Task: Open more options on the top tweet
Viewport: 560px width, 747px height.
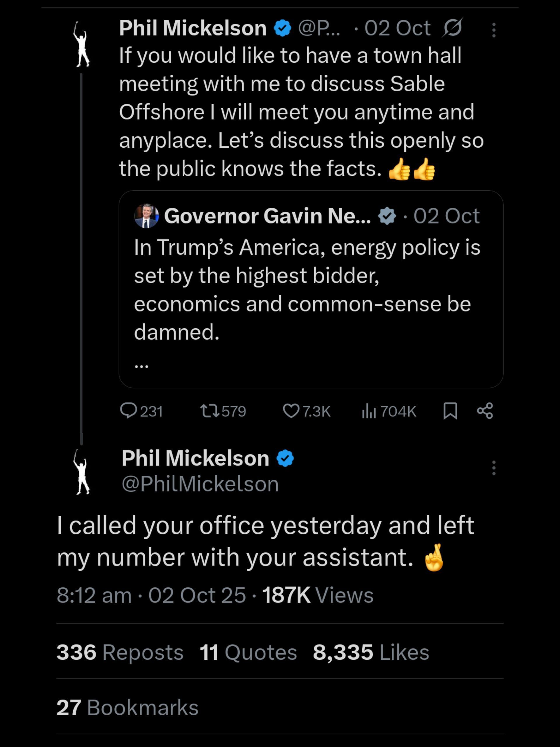Action: click(x=494, y=30)
